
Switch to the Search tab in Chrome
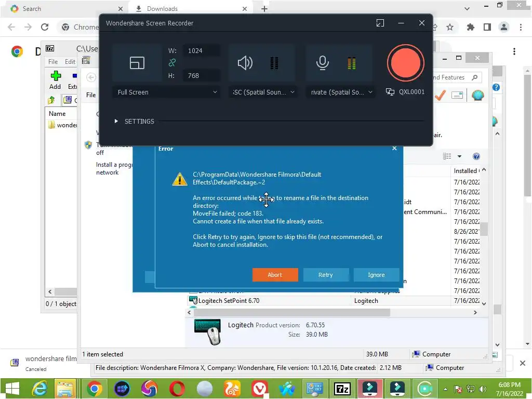[x=66, y=9]
